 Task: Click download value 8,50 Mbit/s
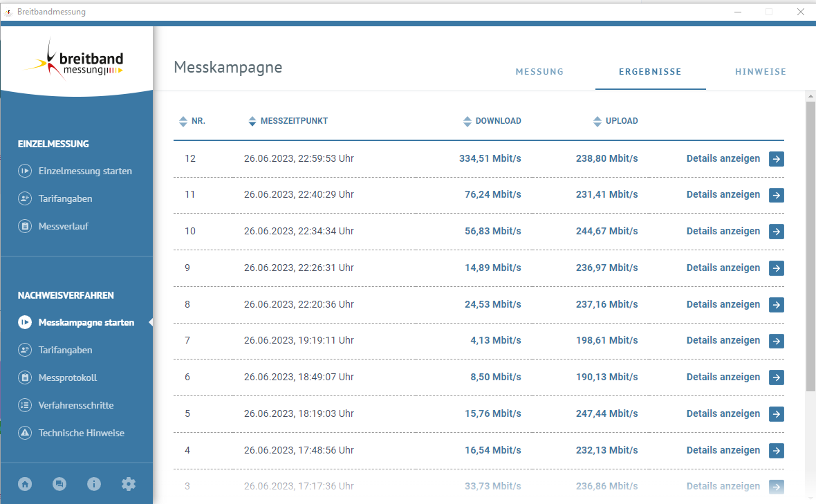pyautogui.click(x=495, y=377)
